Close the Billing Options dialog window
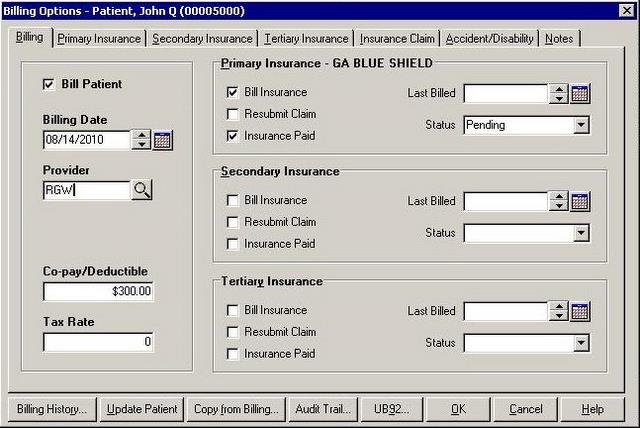This screenshot has height=428, width=640. [627, 10]
